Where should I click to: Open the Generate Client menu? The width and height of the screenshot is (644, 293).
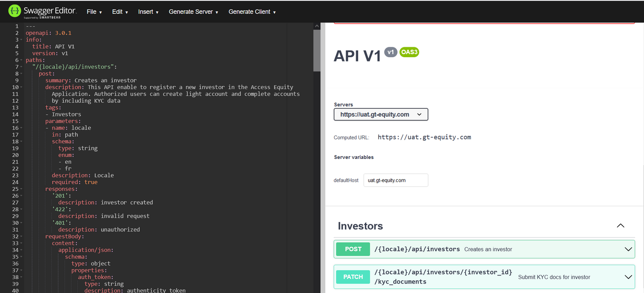point(252,12)
